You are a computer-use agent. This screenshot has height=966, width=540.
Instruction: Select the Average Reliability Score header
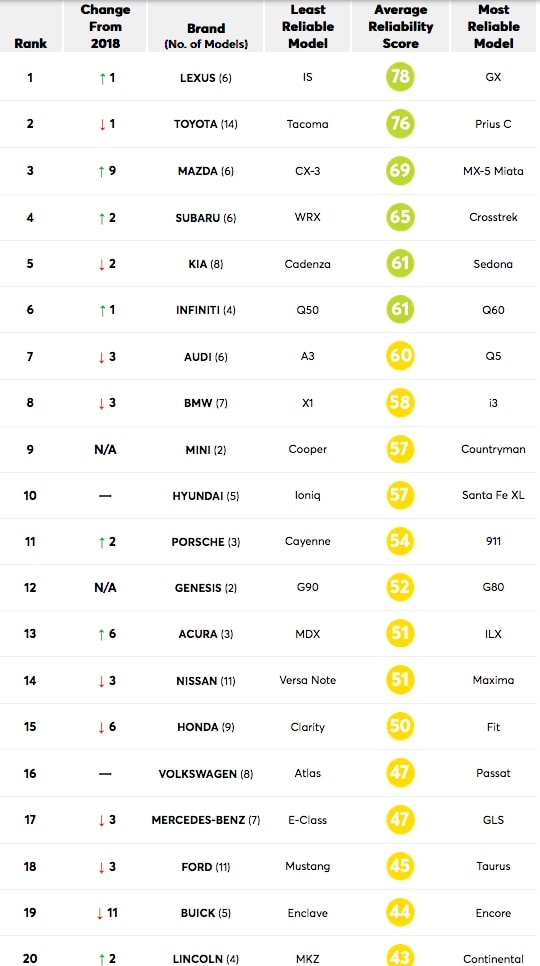[400, 26]
